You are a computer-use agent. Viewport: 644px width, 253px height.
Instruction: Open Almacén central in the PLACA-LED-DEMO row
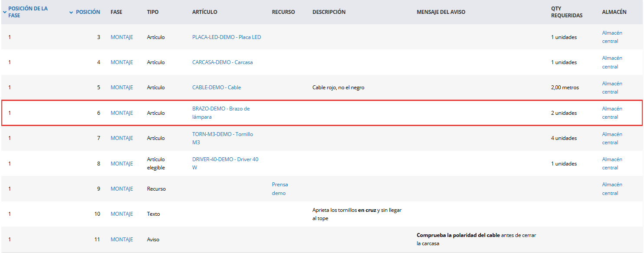[612, 37]
